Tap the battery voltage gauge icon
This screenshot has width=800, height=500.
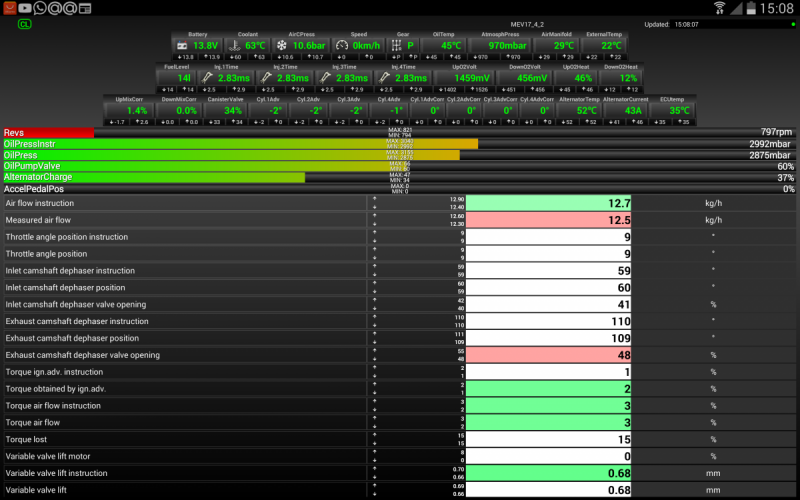click(x=182, y=46)
